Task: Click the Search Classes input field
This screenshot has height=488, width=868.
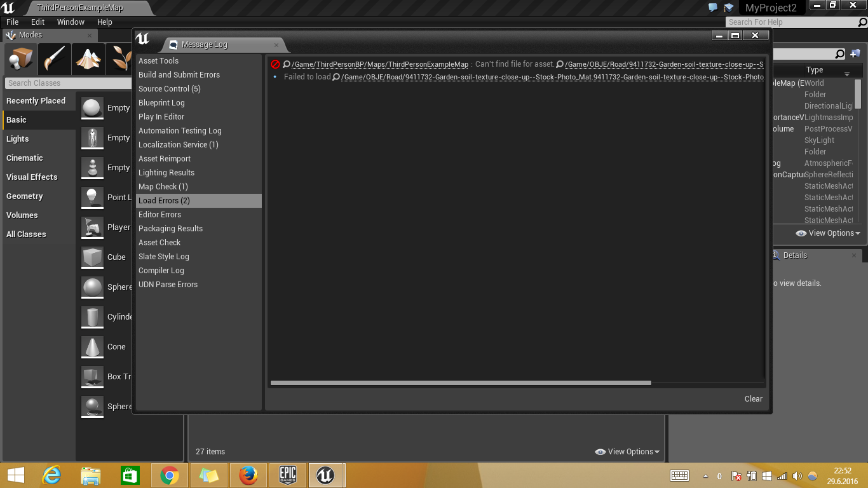Action: [x=67, y=83]
